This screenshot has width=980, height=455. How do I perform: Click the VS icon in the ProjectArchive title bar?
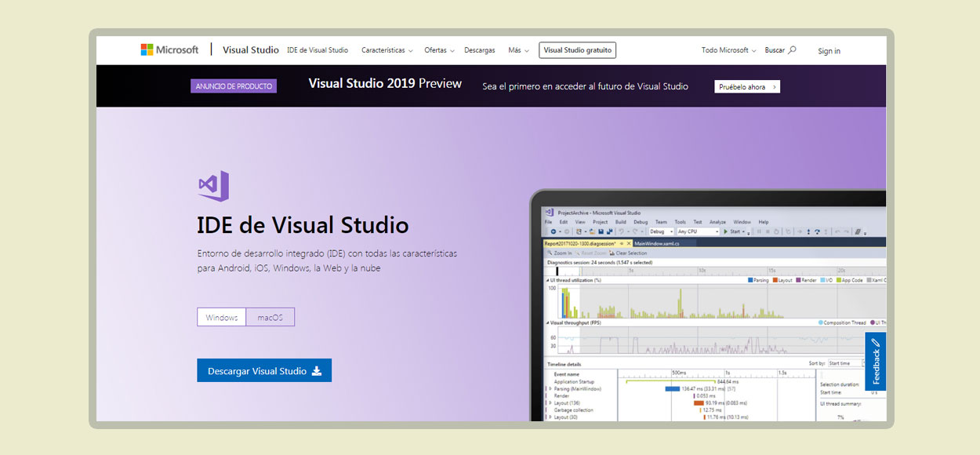click(550, 213)
